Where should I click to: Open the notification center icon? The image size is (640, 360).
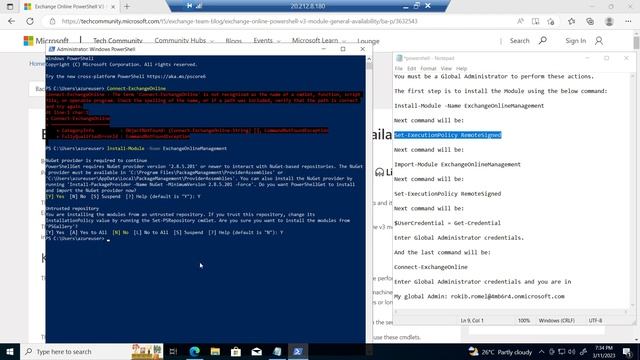click(627, 352)
